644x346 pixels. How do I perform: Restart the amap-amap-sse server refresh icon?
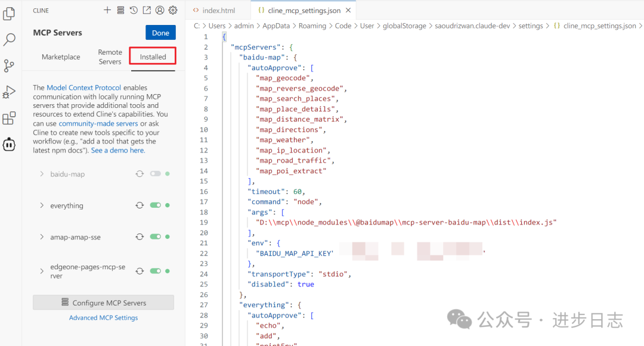pyautogui.click(x=140, y=236)
